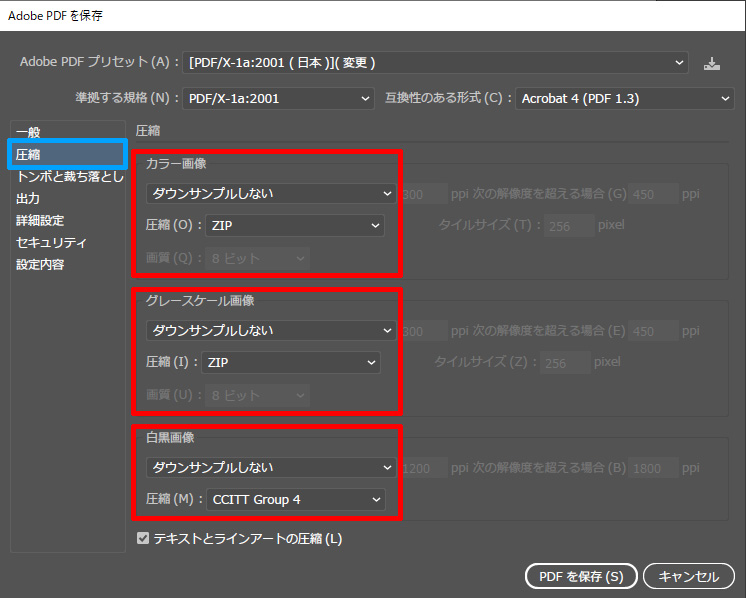Open カラー画像 downsampling dropdown
Screen dimensions: 746x598
click(271, 194)
